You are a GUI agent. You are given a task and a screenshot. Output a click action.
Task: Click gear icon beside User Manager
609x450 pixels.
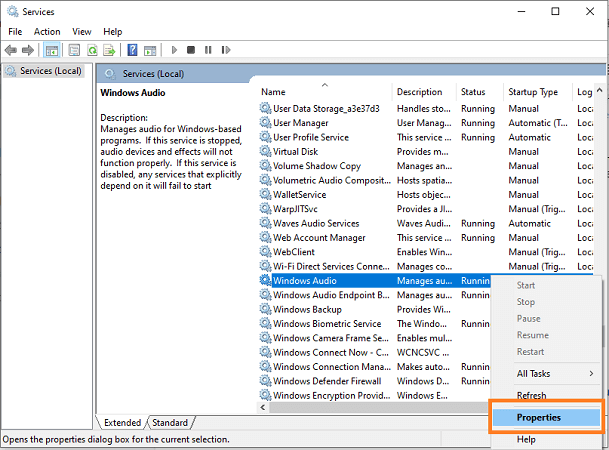click(265, 123)
